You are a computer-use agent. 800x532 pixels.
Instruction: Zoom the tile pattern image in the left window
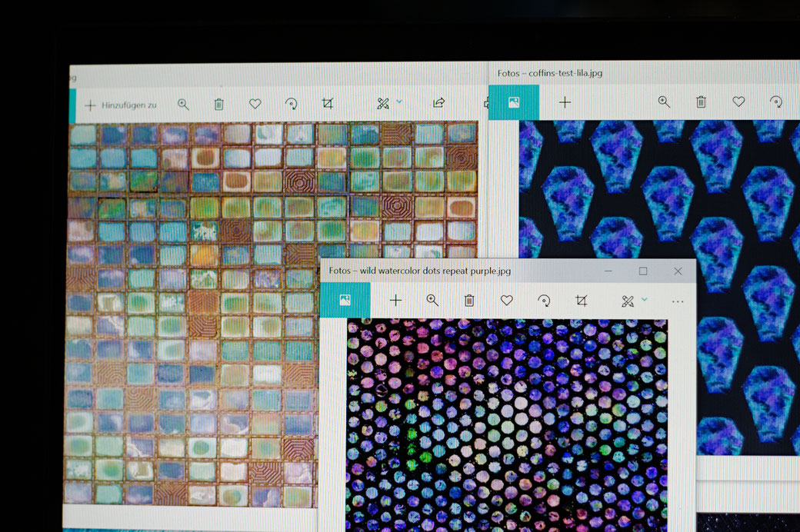[x=183, y=105]
